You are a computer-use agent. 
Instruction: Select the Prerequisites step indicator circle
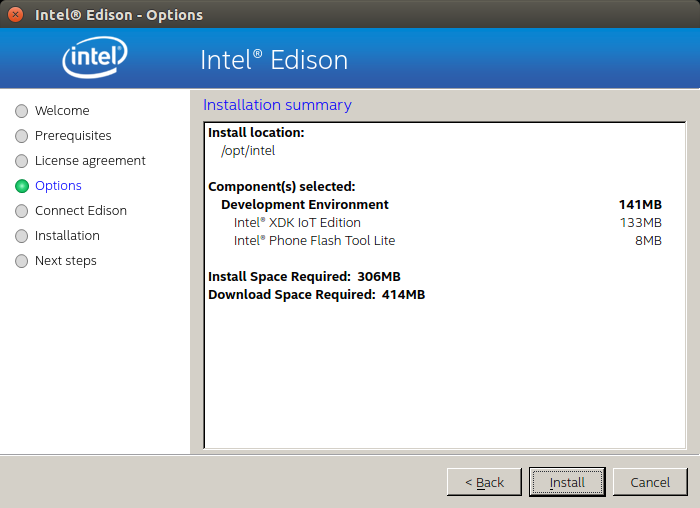[x=21, y=136]
